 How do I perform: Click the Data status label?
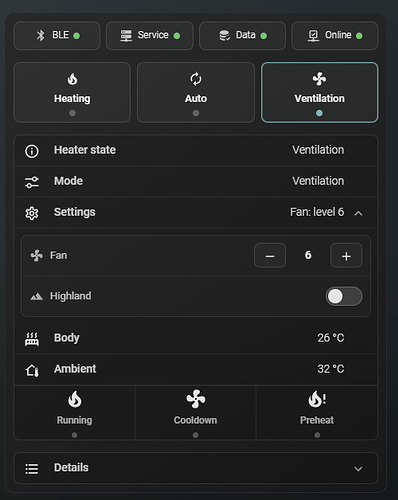[245, 35]
